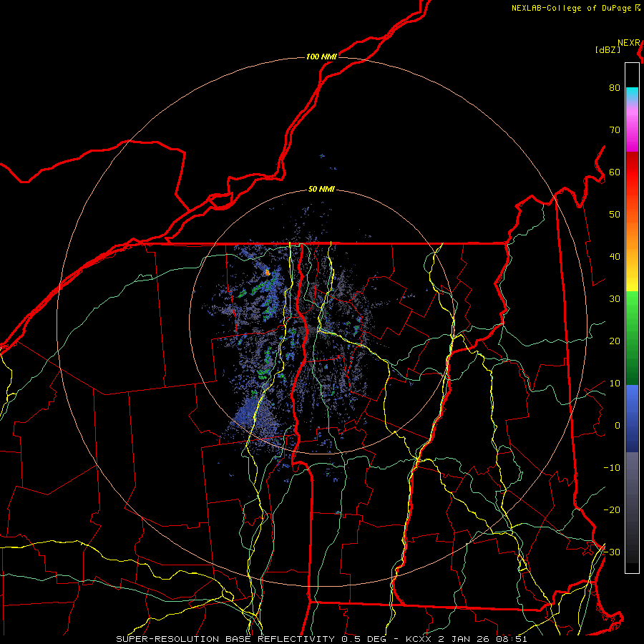The height and width of the screenshot is (644, 644).
Task: Click the 50 value on the dBZ scale
Action: 615,215
